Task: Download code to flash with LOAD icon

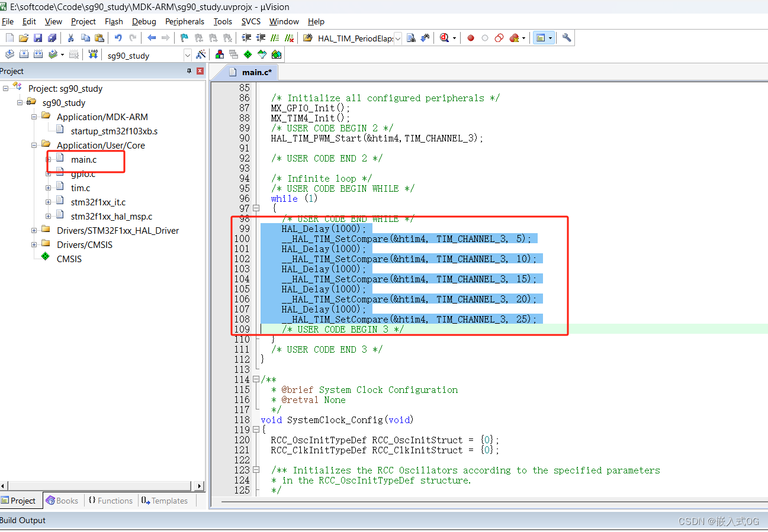Action: pos(93,54)
